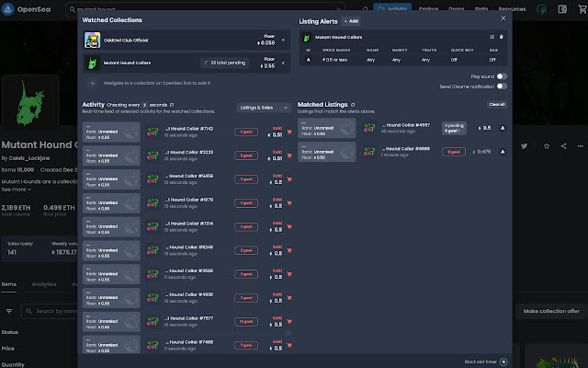Remove Mutant Hound Collars from watched collections
588x368 pixels.
coord(283,63)
